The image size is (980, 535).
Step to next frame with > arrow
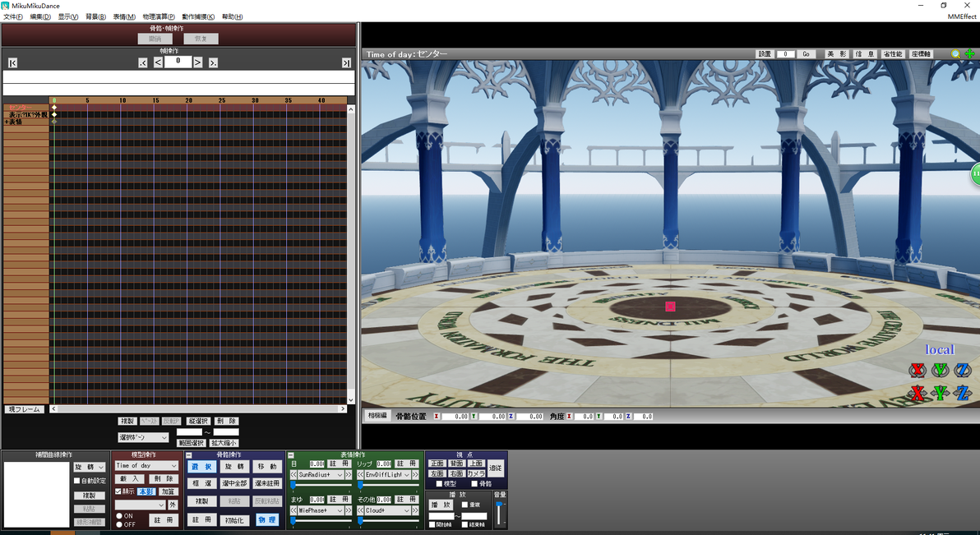pos(197,62)
